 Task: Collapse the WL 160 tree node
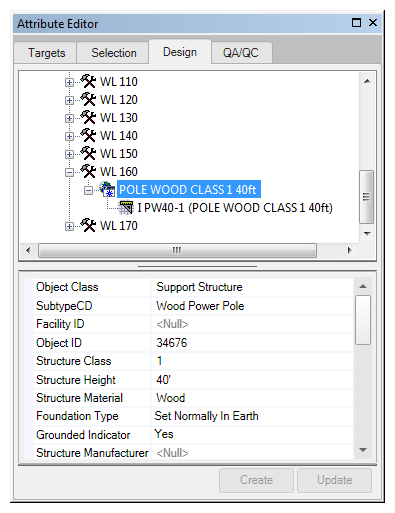[69, 172]
